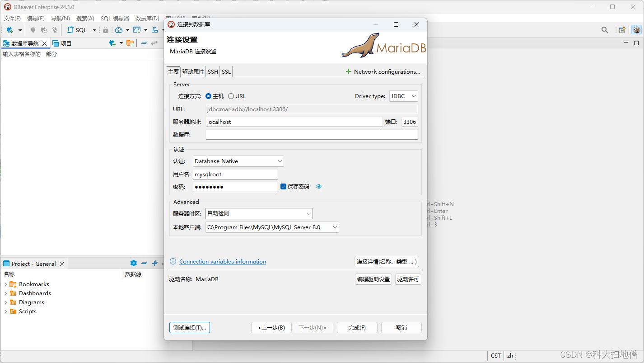Click the 服务器地址 localhost input field
Image resolution: width=644 pixels, height=363 pixels.
click(294, 122)
